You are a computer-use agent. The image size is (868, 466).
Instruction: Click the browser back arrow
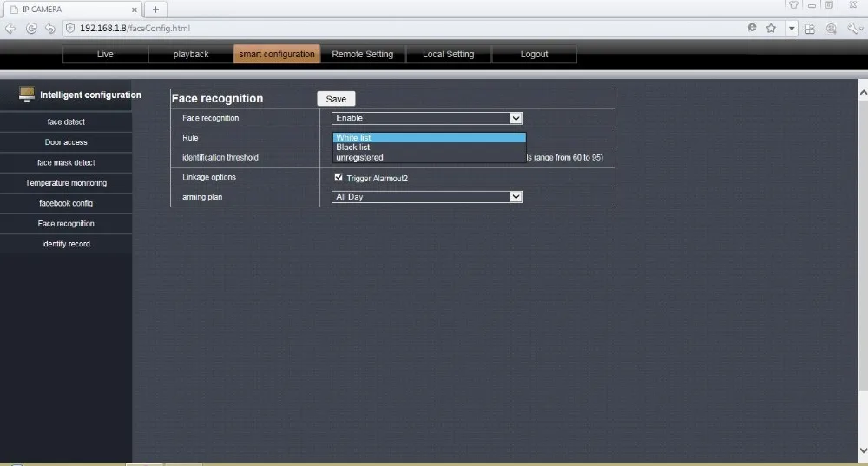10,29
